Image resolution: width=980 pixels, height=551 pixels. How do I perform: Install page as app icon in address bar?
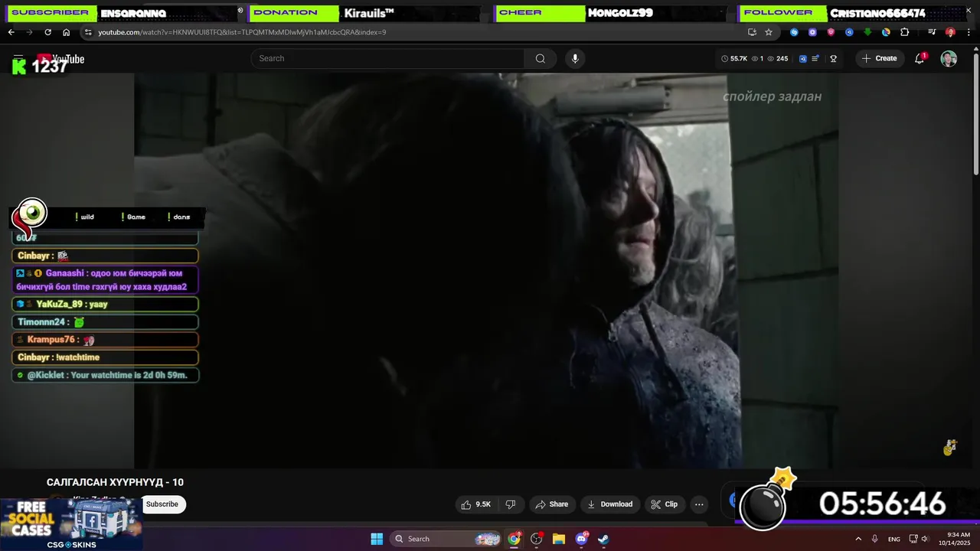752,32
